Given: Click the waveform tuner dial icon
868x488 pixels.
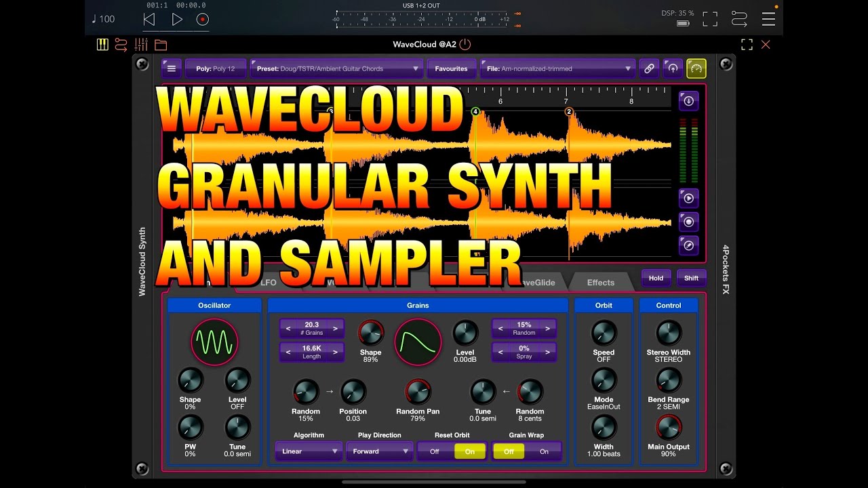Looking at the screenshot, I should click(x=688, y=245).
